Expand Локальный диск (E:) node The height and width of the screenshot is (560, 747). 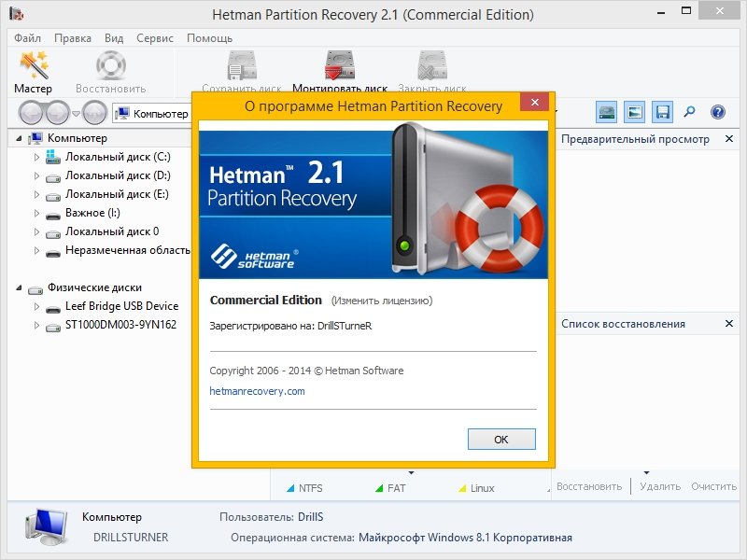point(36,194)
